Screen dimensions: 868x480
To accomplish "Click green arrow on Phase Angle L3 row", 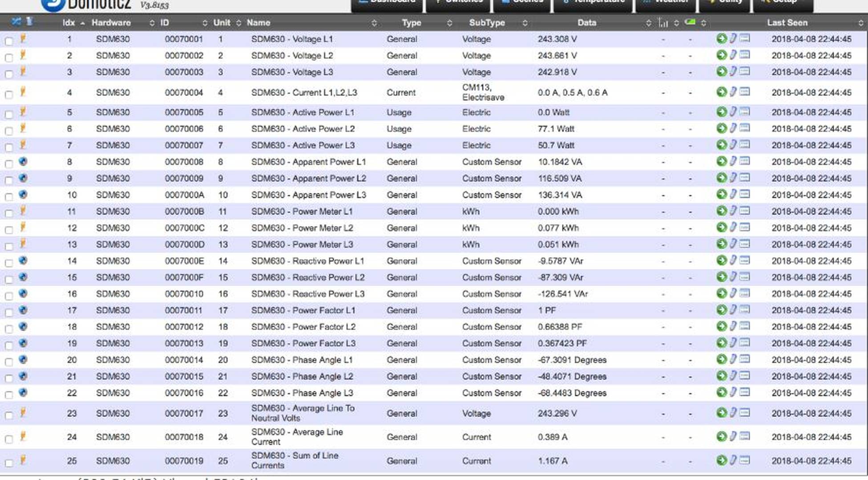I will [x=721, y=392].
